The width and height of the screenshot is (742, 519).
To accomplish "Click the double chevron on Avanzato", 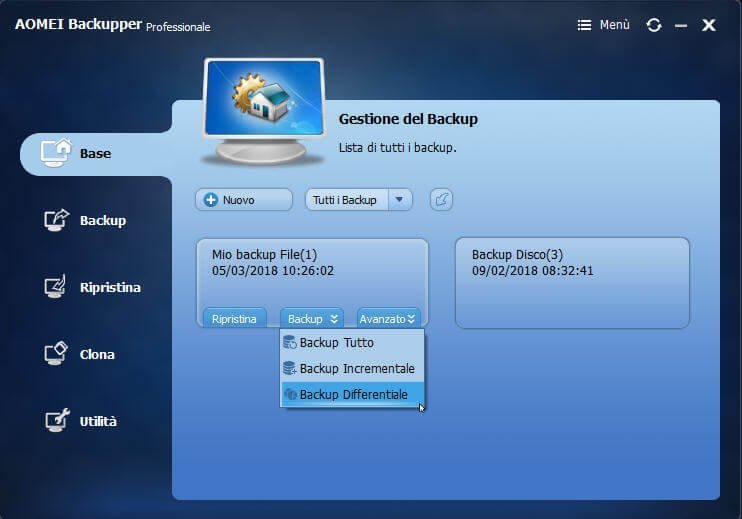I will 411,319.
